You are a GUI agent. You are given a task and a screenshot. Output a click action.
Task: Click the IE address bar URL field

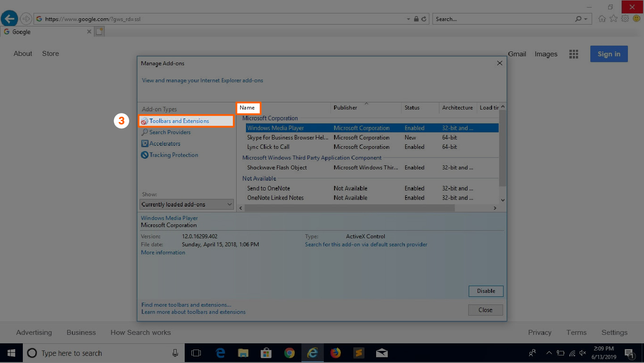click(219, 19)
